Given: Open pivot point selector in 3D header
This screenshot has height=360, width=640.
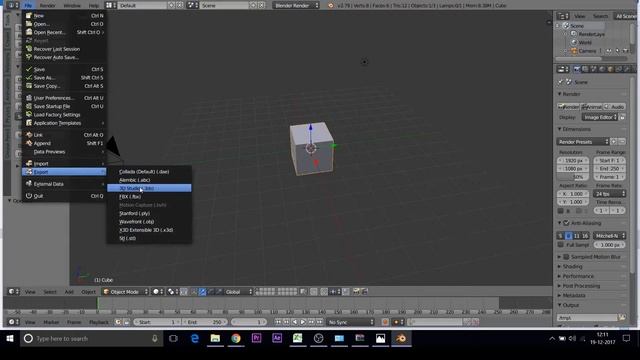Looking at the screenshot, I should pyautogui.click(x=173, y=291).
